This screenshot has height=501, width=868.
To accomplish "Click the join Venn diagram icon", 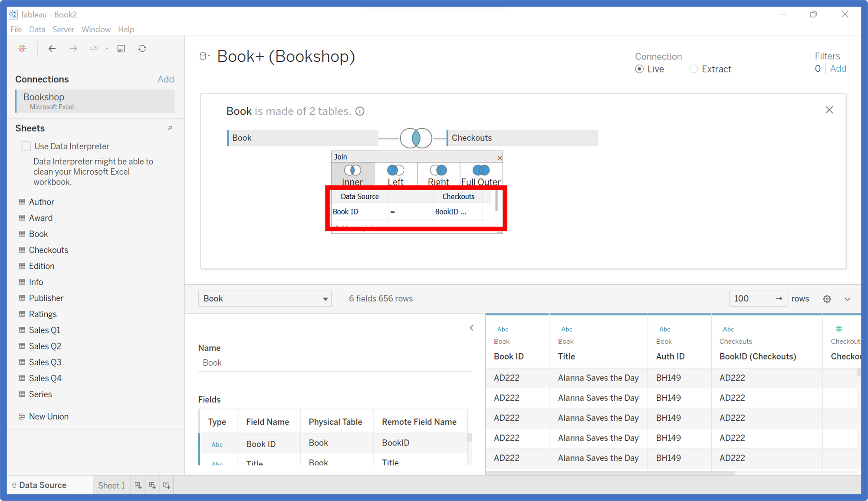I will tap(416, 138).
